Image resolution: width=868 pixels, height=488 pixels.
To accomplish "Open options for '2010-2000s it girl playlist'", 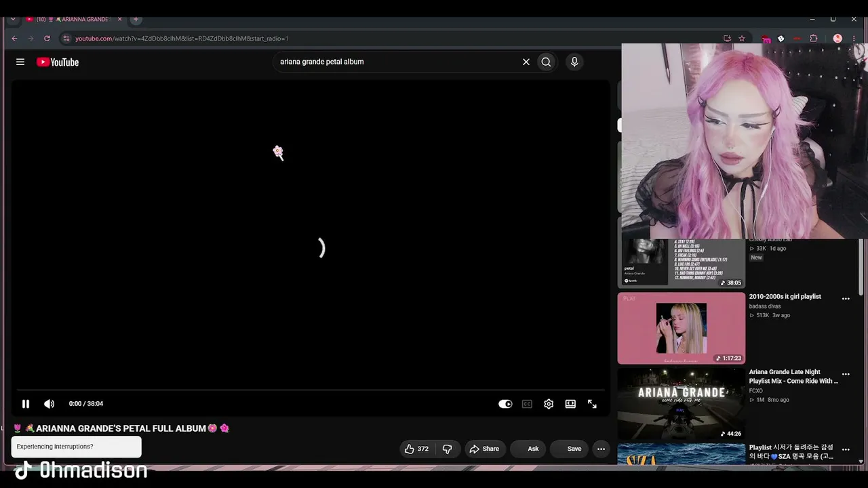I will pos(846,299).
